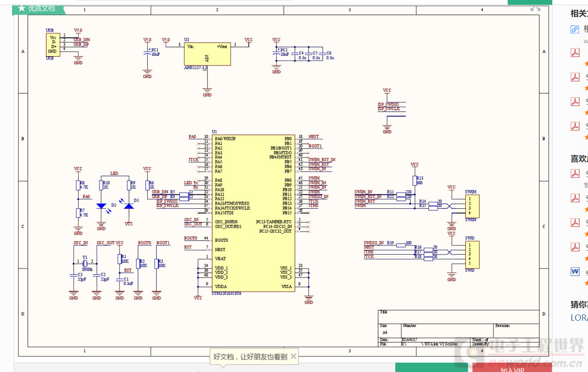
Task: Click the PC13-TAMPER-RTC pin label
Action: [x=274, y=222]
